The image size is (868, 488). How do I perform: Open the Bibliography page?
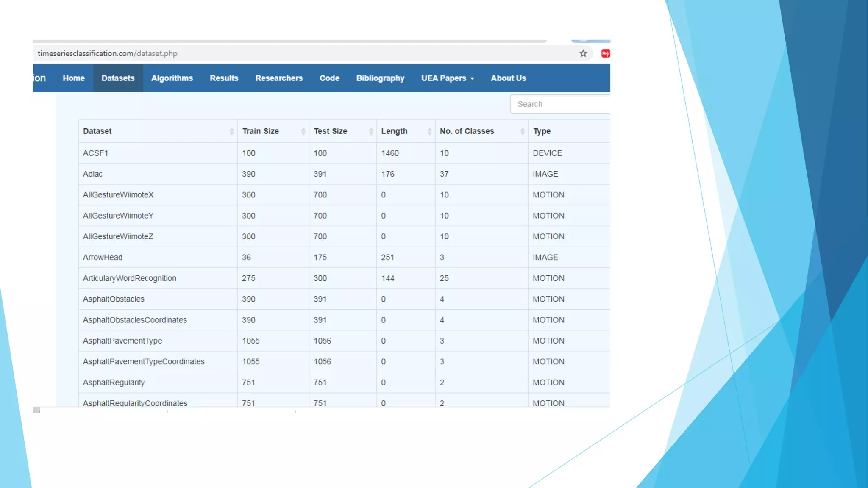click(380, 78)
